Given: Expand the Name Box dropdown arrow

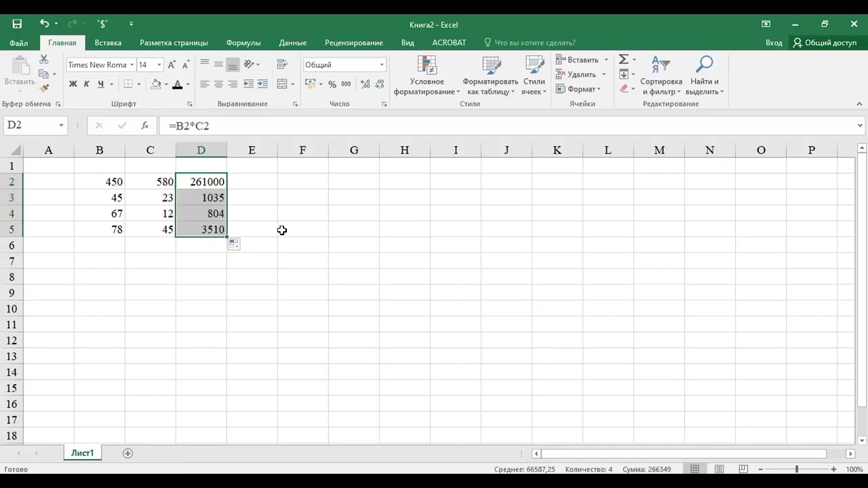Looking at the screenshot, I should pos(61,125).
